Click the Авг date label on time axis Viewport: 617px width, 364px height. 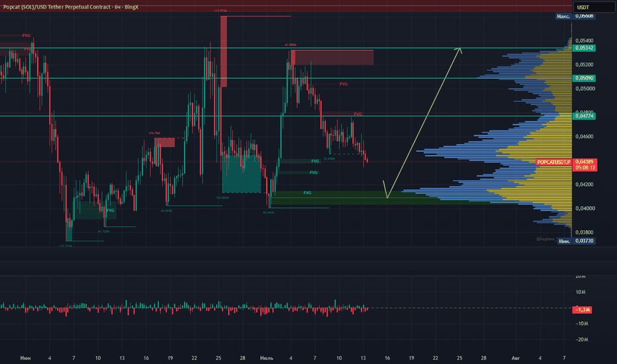click(516, 358)
